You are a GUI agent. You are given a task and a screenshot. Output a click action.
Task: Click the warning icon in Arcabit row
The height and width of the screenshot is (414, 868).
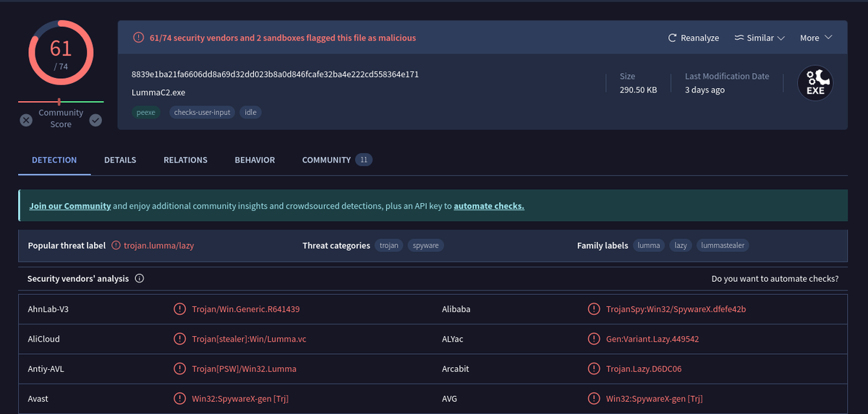(x=593, y=368)
